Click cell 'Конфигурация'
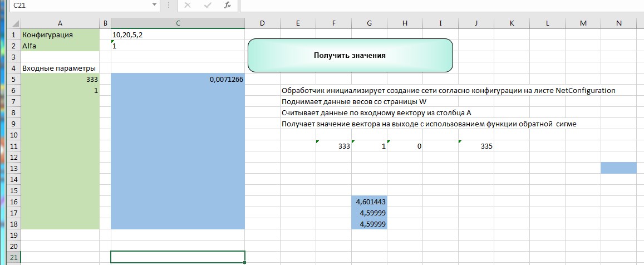The image size is (644, 265). [x=60, y=35]
